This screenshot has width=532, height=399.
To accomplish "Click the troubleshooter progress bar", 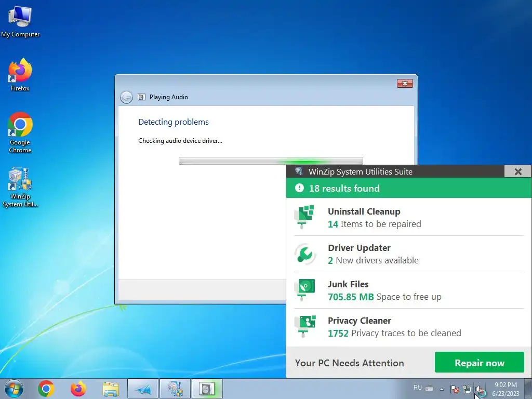I will point(271,161).
